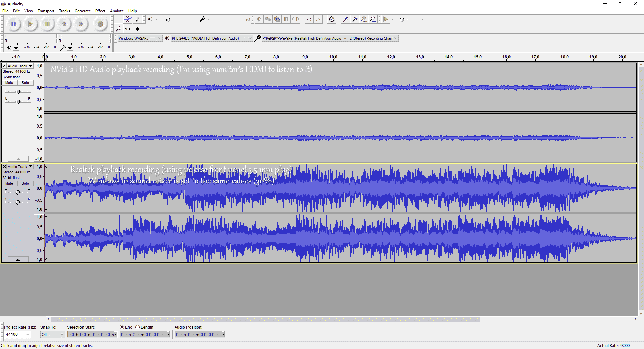Open the Recording Channels dropdown
The width and height of the screenshot is (644, 349).
click(373, 38)
